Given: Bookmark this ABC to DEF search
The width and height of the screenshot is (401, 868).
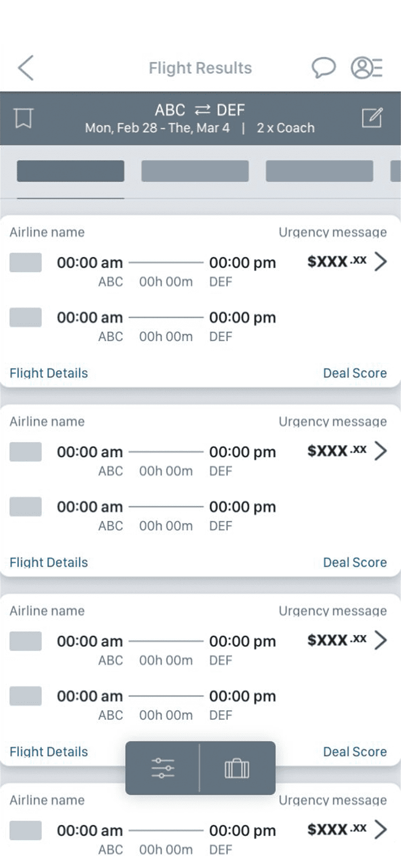Looking at the screenshot, I should click(24, 118).
